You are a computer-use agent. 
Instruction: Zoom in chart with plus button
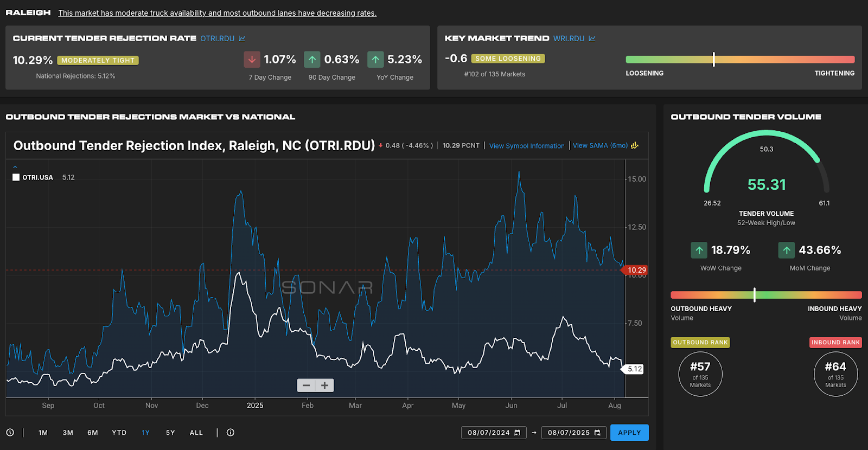pyautogui.click(x=324, y=385)
